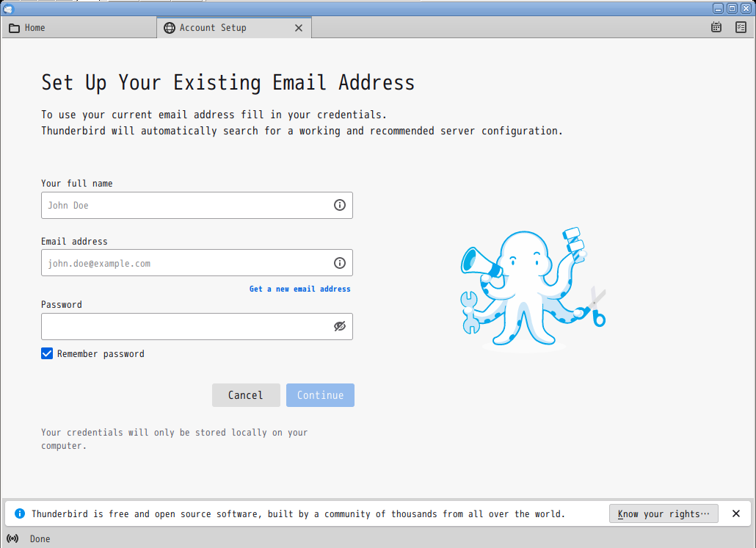
Task: Click the Set Up Your Existing Email Address heading
Action: click(x=228, y=82)
